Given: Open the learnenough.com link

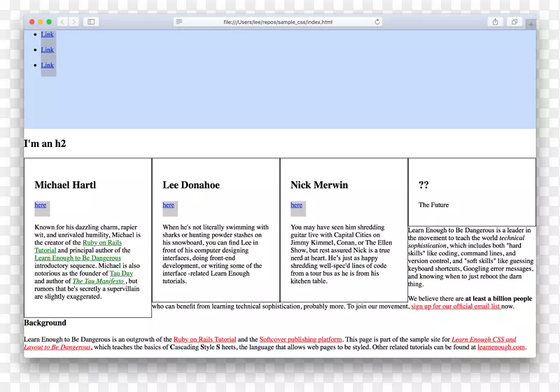Looking at the screenshot, I should pyautogui.click(x=501, y=347).
